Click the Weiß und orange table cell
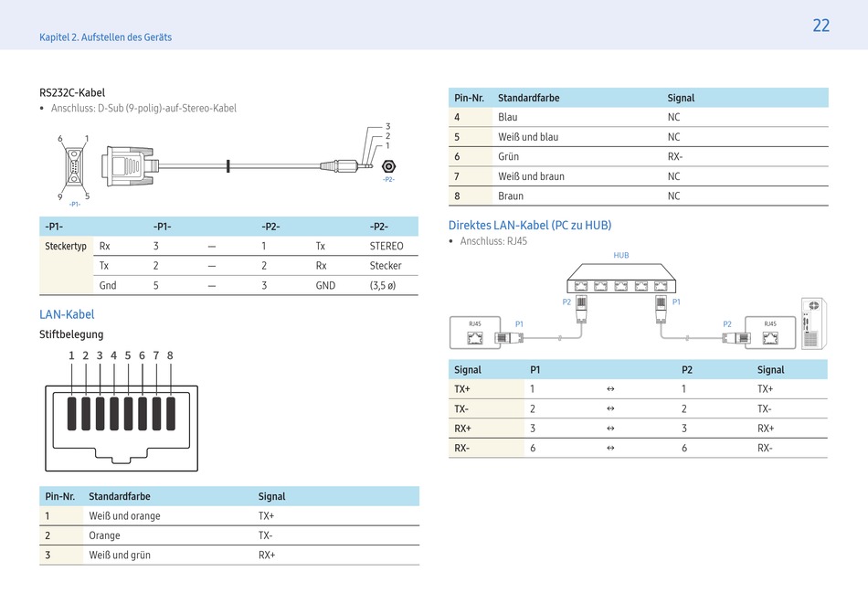Viewport: 868px width, 614px height. coord(124,516)
